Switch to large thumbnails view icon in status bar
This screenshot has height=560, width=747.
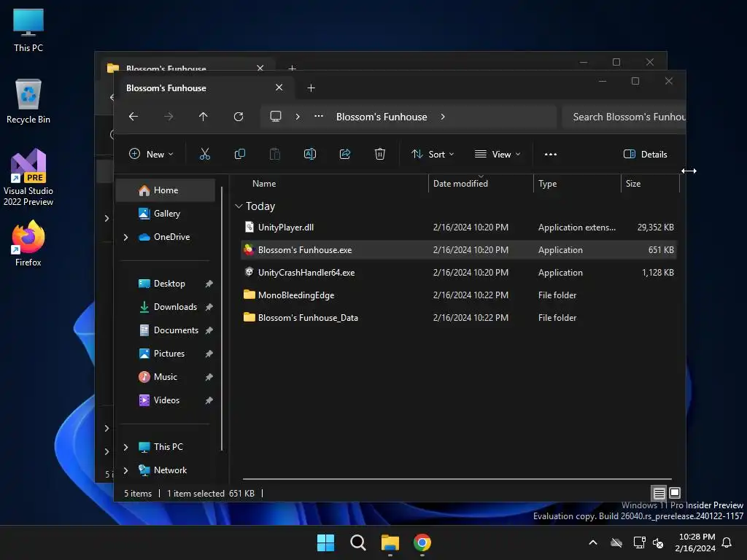click(675, 493)
